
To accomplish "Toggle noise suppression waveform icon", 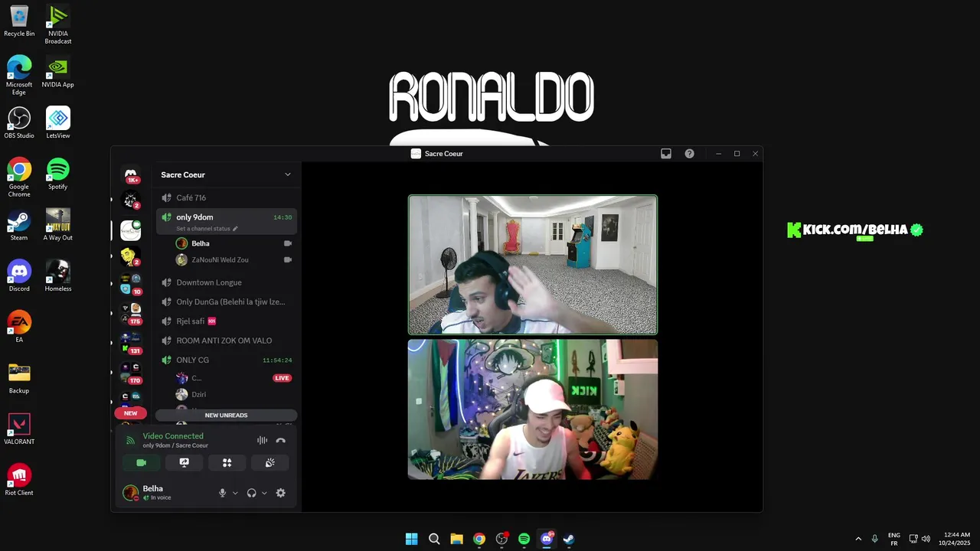I will (262, 440).
